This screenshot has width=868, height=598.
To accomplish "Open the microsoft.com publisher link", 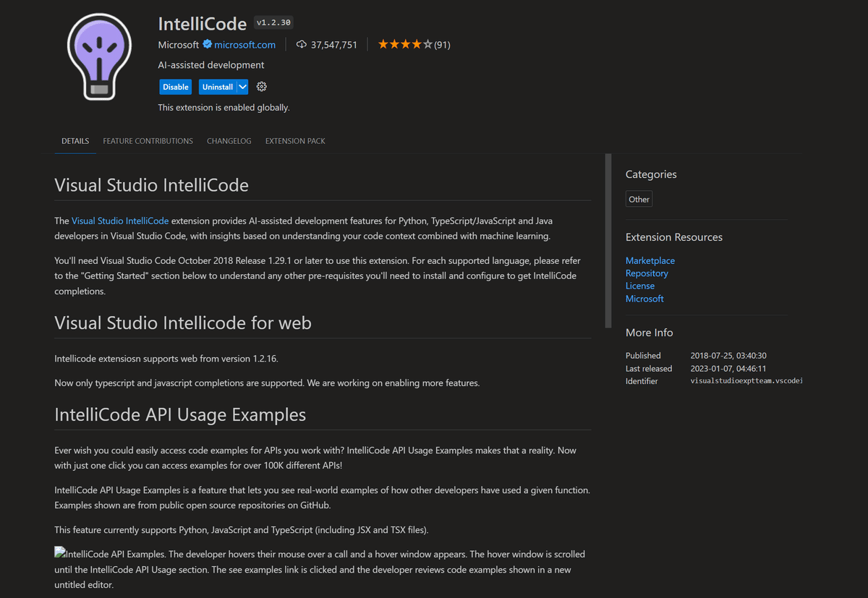I will pyautogui.click(x=247, y=44).
